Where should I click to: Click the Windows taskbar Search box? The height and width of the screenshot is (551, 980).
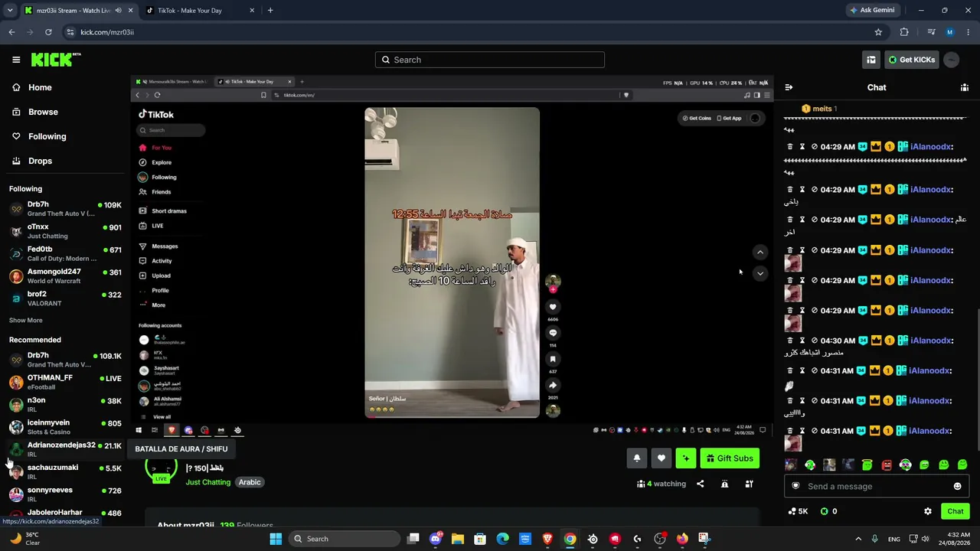pos(345,539)
